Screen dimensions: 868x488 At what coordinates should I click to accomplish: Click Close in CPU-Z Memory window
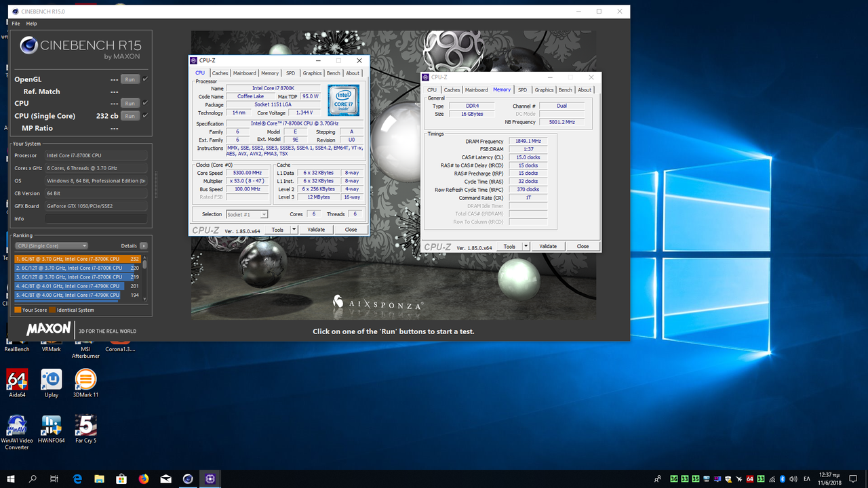(583, 247)
